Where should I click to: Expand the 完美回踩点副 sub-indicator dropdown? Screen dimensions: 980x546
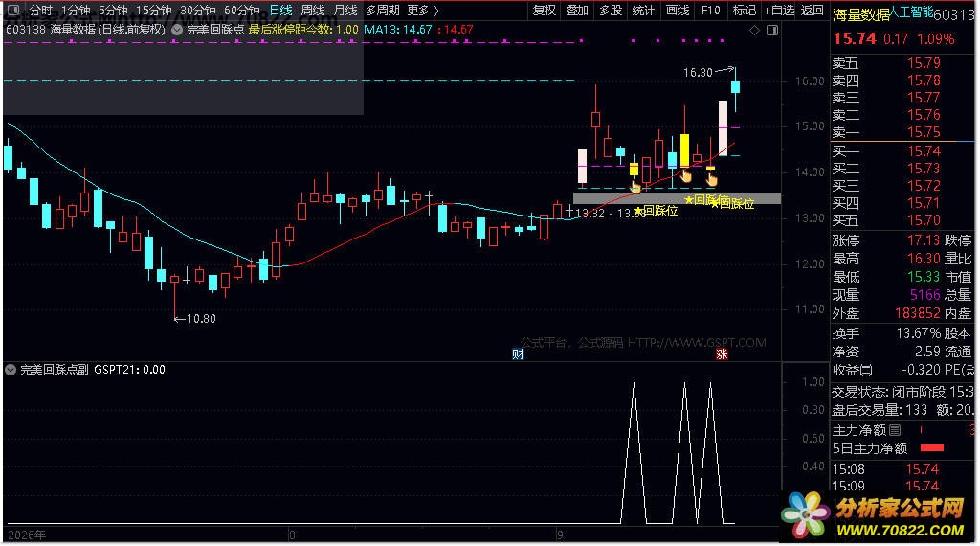pos(11,370)
